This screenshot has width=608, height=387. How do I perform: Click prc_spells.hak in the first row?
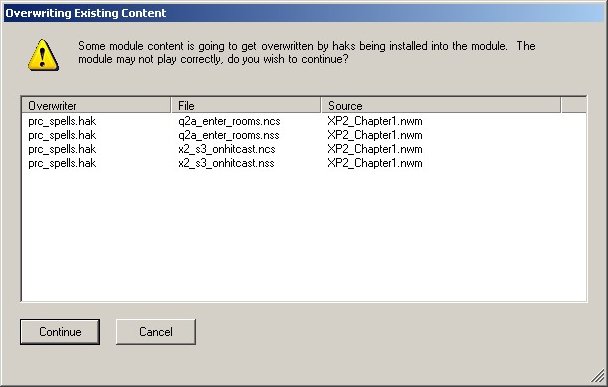(62, 121)
